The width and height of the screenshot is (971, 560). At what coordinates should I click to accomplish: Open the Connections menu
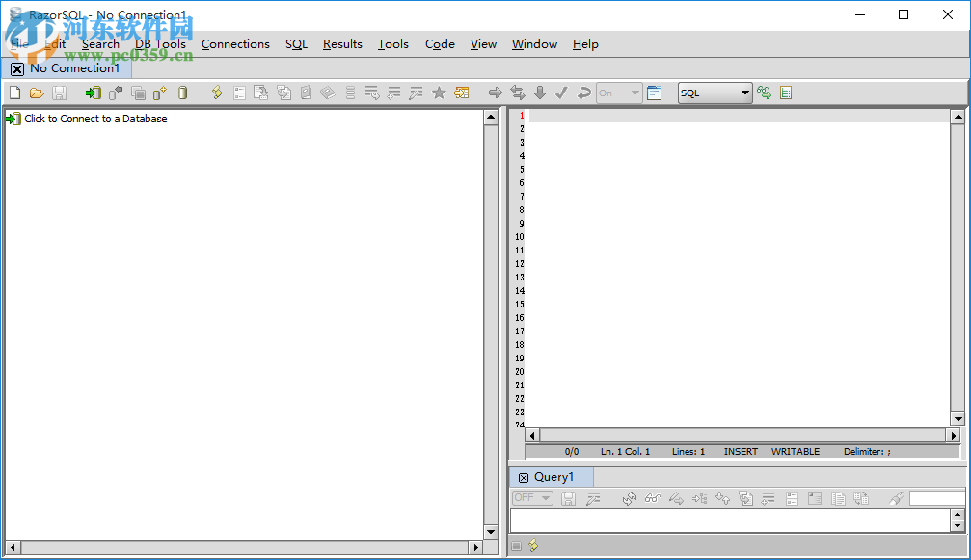235,44
